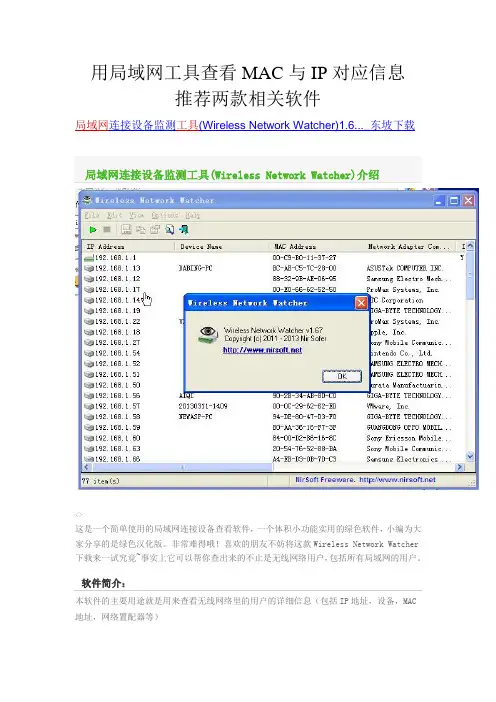Click the horizontal scrollbar right arrow
The width and height of the screenshot is (496, 702).
click(x=460, y=467)
